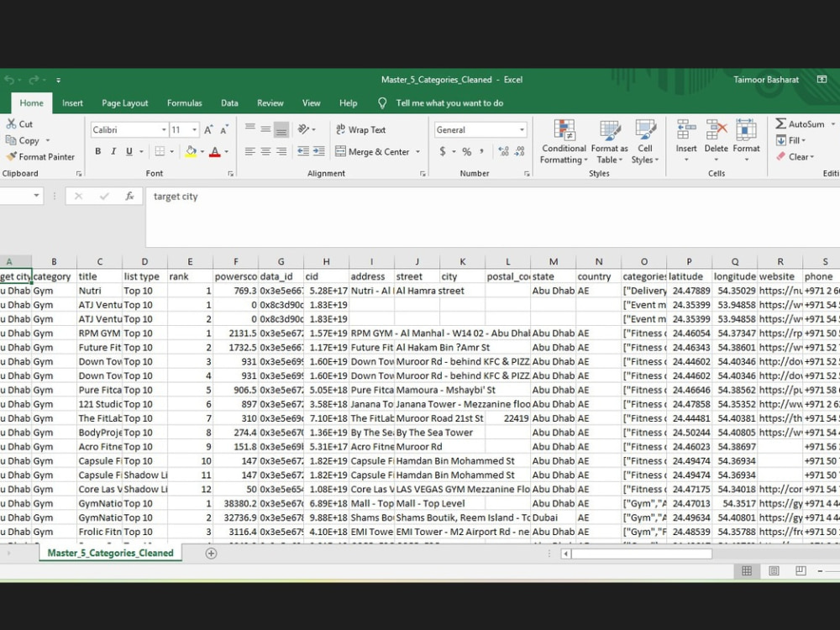Apply the yellow fill color bucket
Image resolution: width=840 pixels, height=630 pixels.
[191, 151]
